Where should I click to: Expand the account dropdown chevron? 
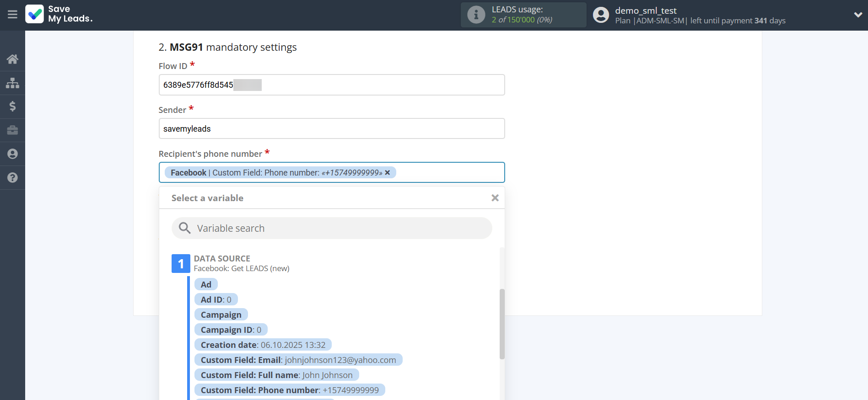click(858, 15)
